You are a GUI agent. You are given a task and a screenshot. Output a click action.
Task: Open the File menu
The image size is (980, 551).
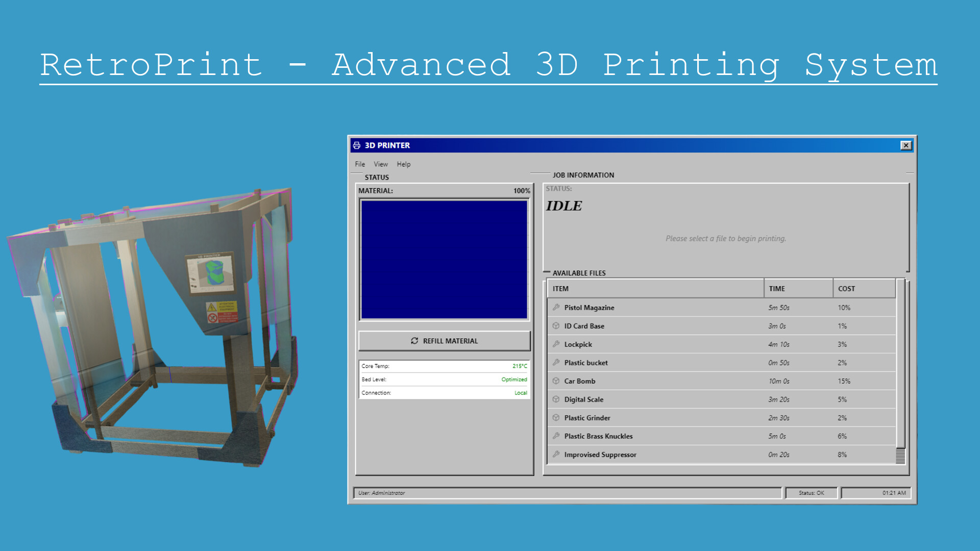360,164
